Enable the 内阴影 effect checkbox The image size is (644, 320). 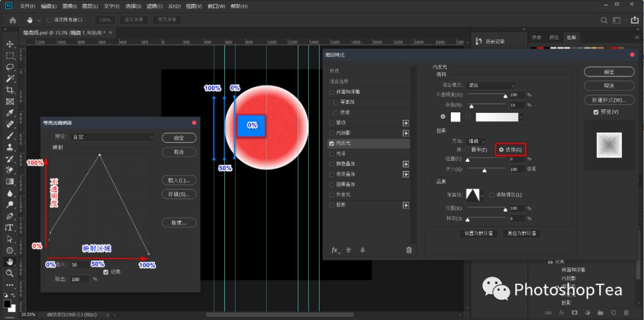tap(332, 133)
